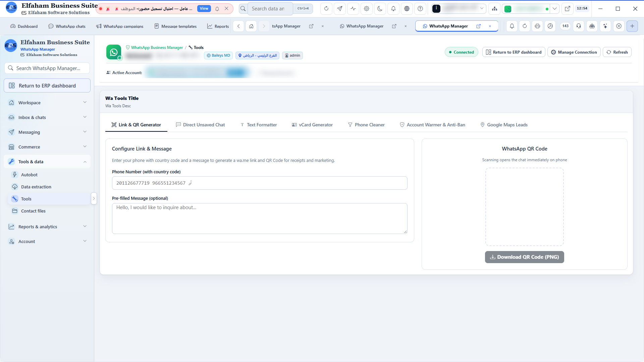Add a new tab with the plus icon
644x362 pixels.
pyautogui.click(x=632, y=26)
